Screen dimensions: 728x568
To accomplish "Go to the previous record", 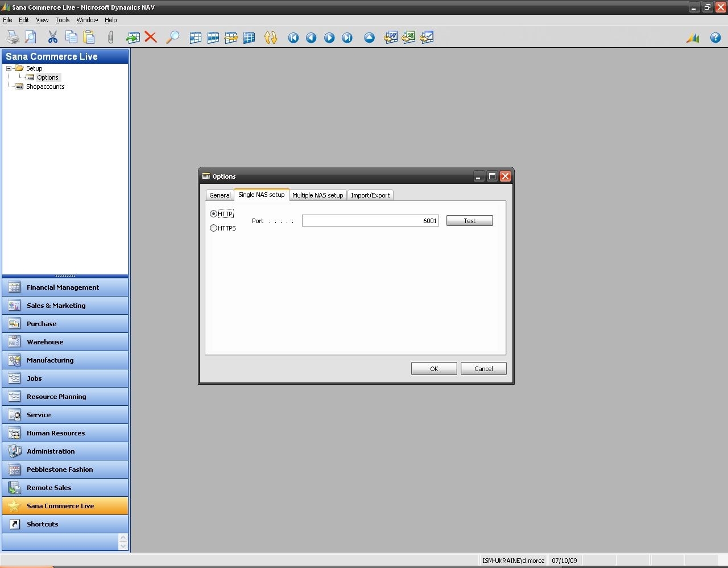I will point(311,38).
